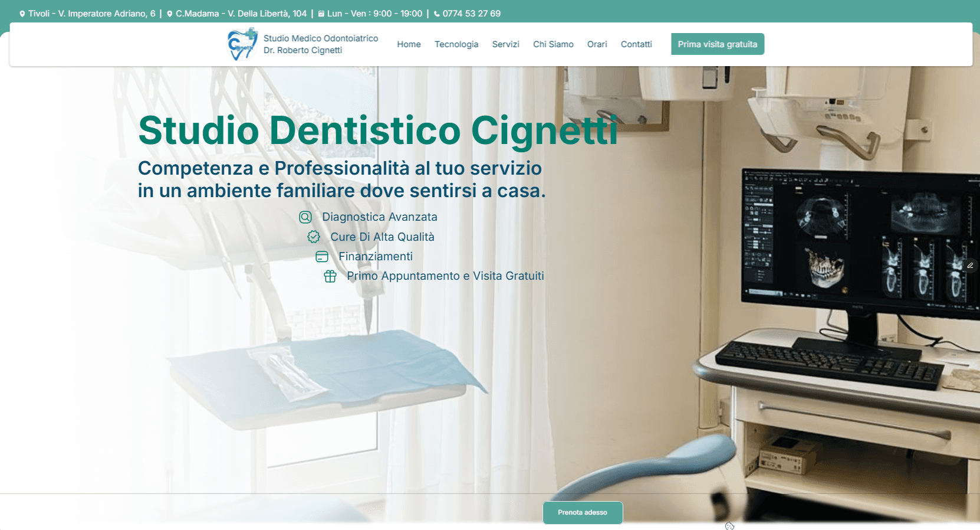Click the Dr. Roberto Cignetti name
This screenshot has height=530, width=980.
pos(302,50)
